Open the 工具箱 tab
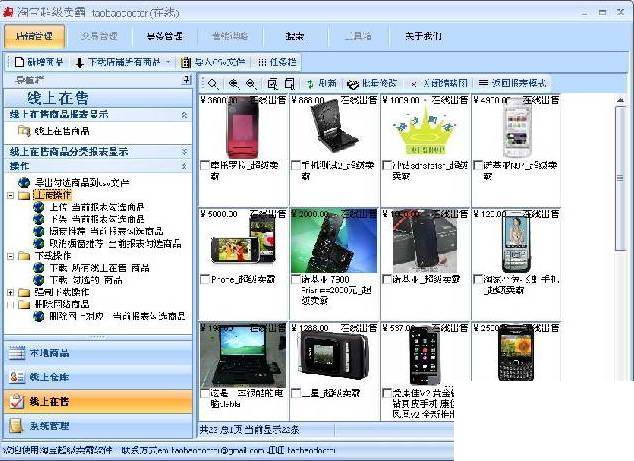Viewport: 634px width, 461px height. point(358,36)
